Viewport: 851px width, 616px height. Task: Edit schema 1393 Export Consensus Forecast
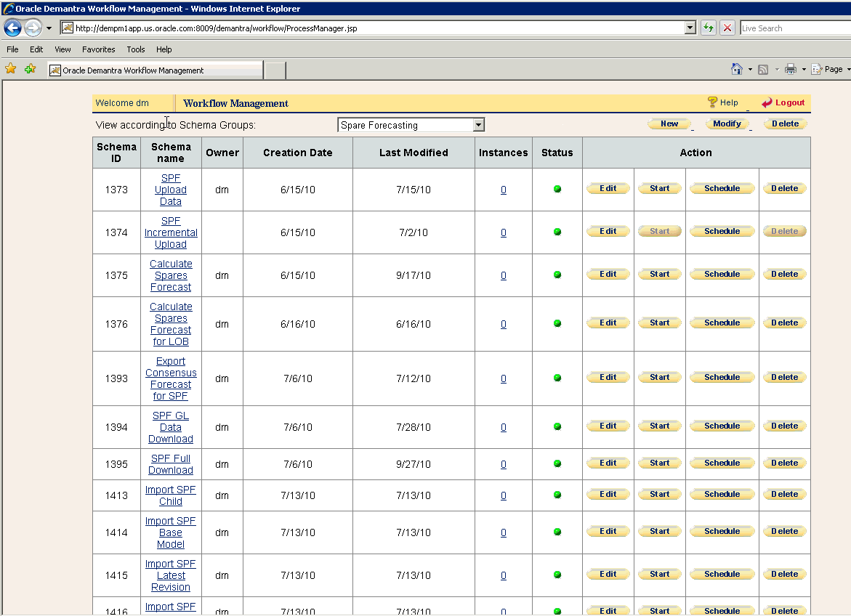[x=608, y=377]
